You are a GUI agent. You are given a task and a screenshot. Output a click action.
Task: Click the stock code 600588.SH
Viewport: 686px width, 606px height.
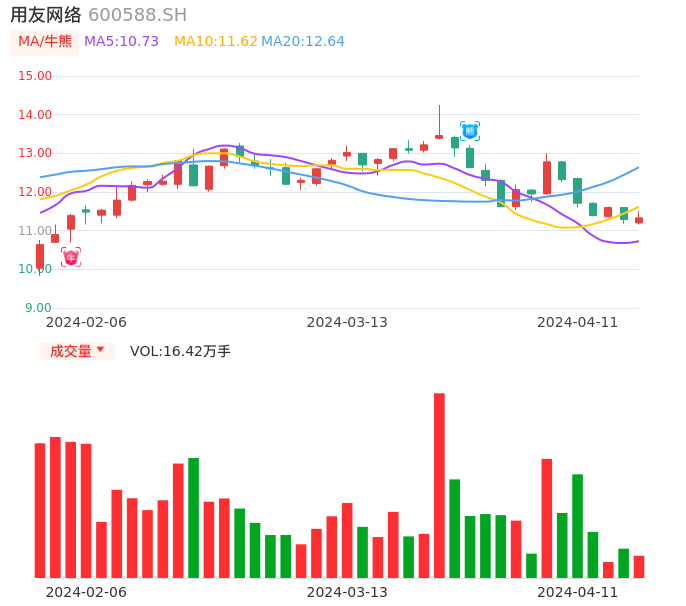pyautogui.click(x=137, y=15)
